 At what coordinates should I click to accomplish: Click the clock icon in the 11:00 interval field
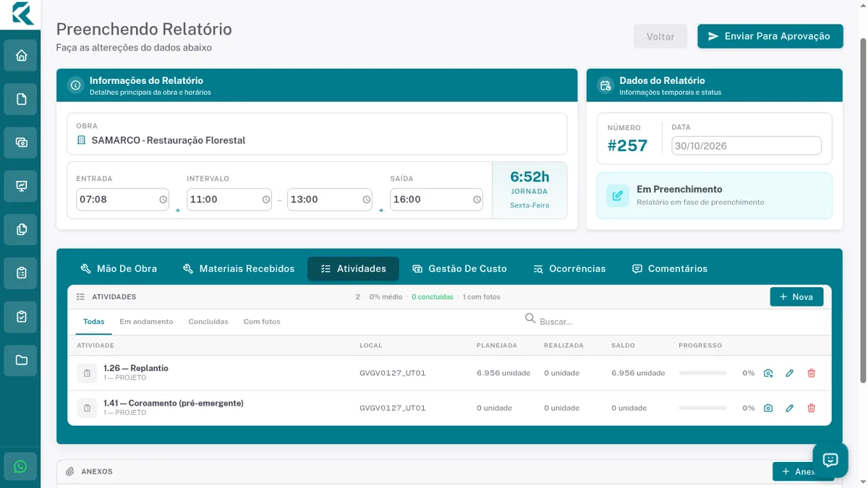[266, 200]
